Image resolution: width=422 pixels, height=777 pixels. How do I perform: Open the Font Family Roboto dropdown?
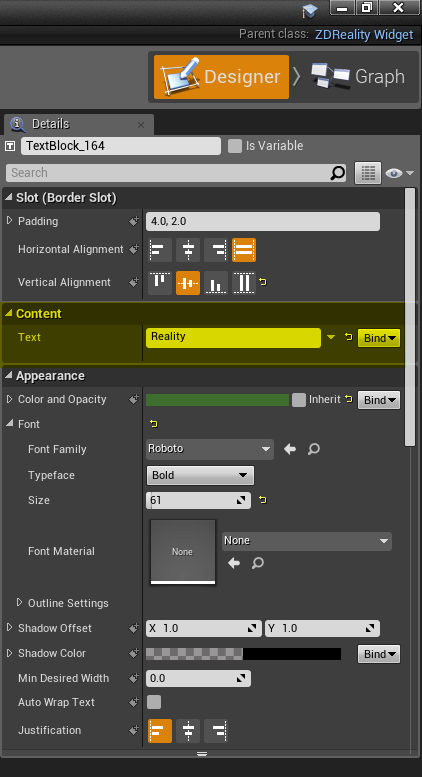pos(210,449)
